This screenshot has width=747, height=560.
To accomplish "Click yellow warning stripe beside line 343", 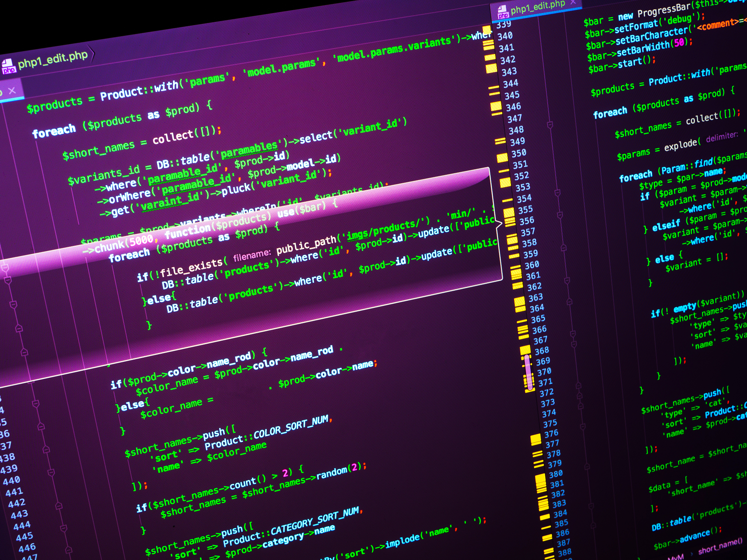I will pos(492,68).
